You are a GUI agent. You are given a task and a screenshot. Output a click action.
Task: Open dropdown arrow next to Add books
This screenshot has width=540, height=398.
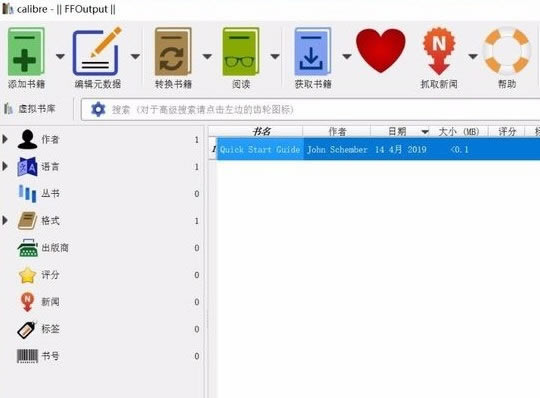coord(60,56)
